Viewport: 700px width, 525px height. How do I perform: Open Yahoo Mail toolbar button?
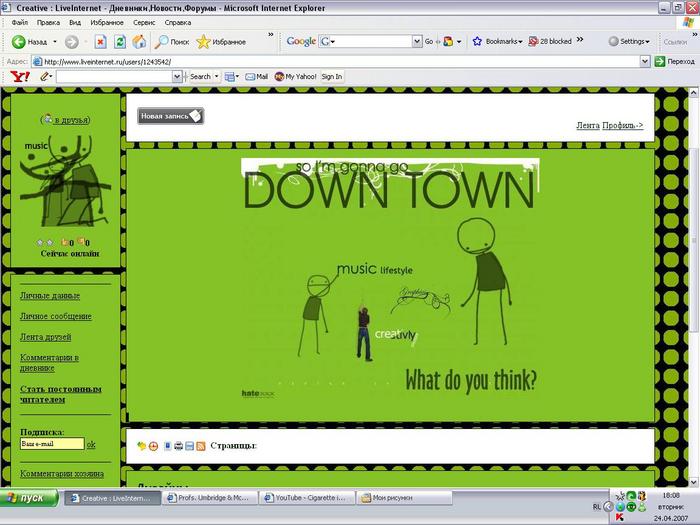coord(255,76)
